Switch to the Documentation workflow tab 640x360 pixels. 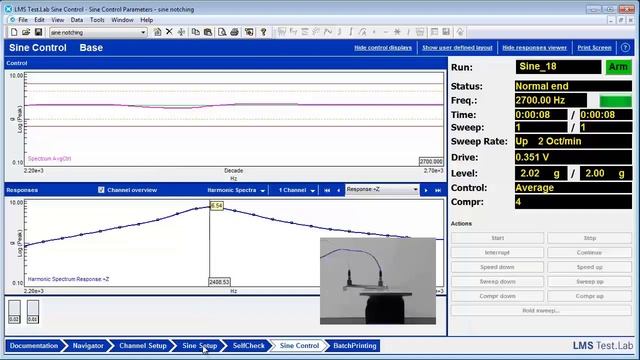coord(34,346)
